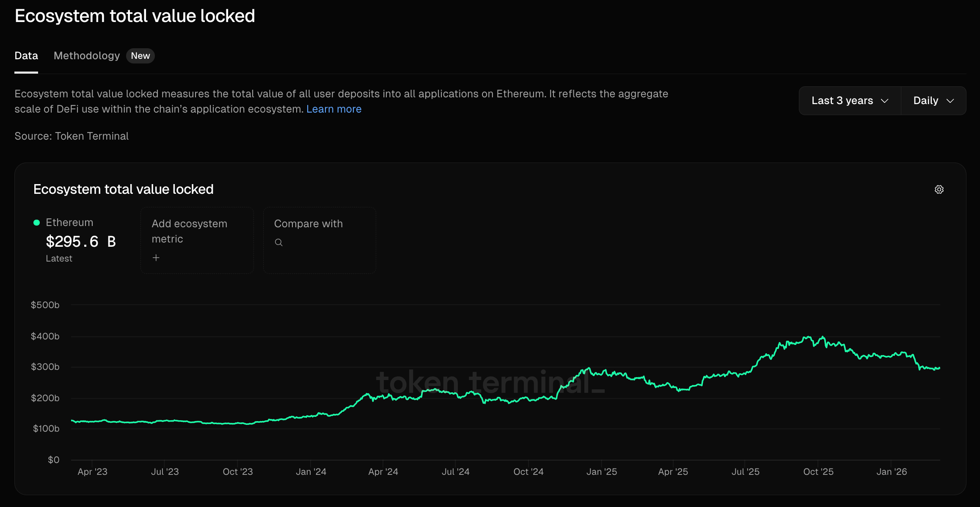Open the Last 3 years dropdown
The width and height of the screenshot is (980, 507).
850,101
